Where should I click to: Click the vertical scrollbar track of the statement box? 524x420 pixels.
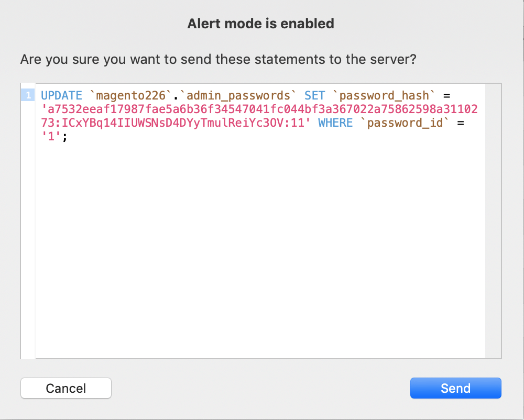[493, 221]
